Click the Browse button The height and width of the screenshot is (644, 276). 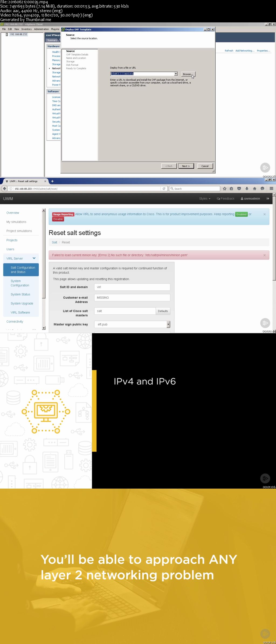(188, 74)
